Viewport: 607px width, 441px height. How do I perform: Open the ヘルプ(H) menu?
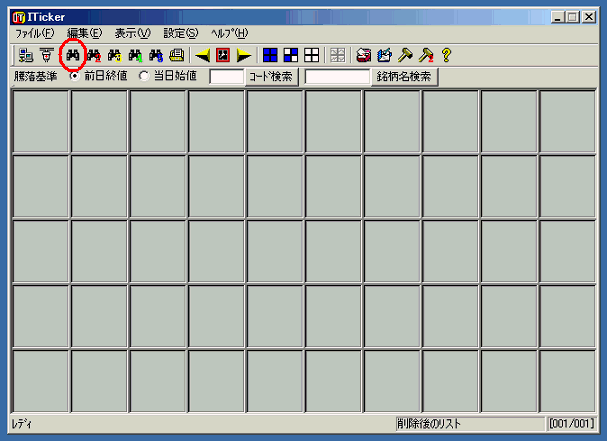230,34
